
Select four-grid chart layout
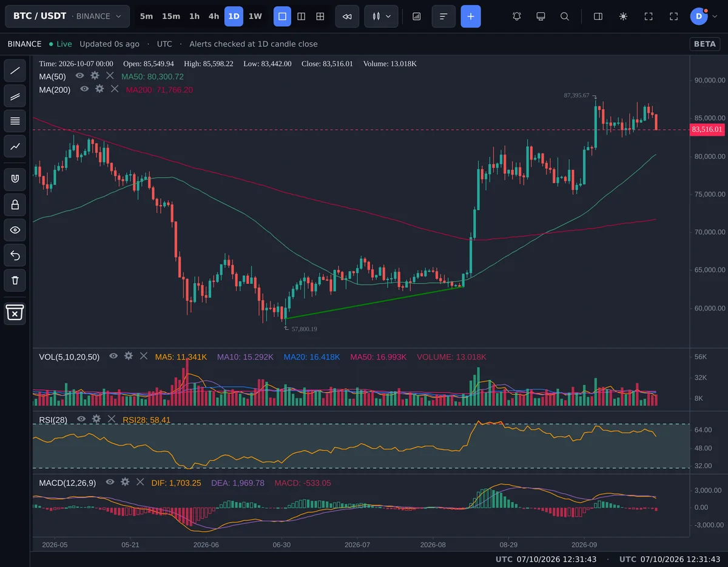click(320, 16)
